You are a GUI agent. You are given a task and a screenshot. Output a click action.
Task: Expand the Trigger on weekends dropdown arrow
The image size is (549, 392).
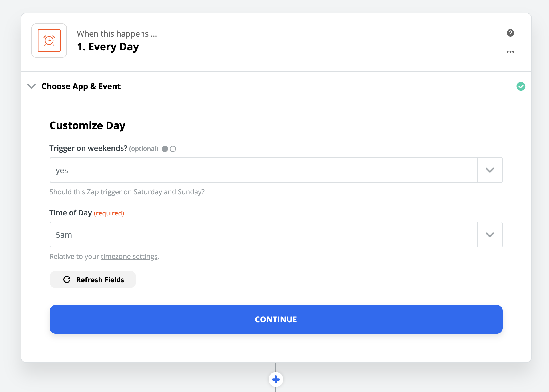(490, 170)
